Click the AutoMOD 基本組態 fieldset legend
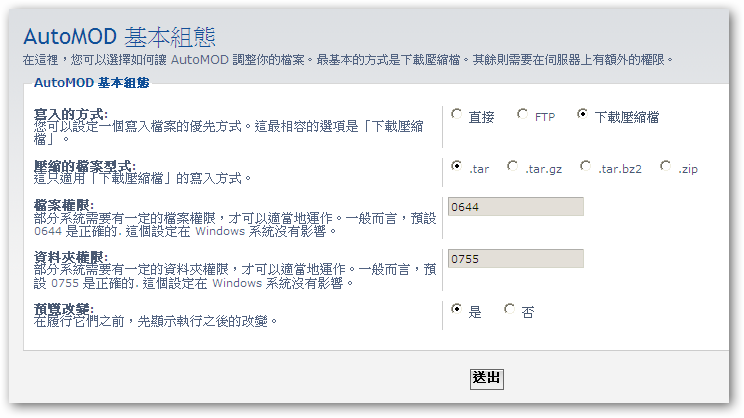The height and width of the screenshot is (418, 744). tap(92, 83)
